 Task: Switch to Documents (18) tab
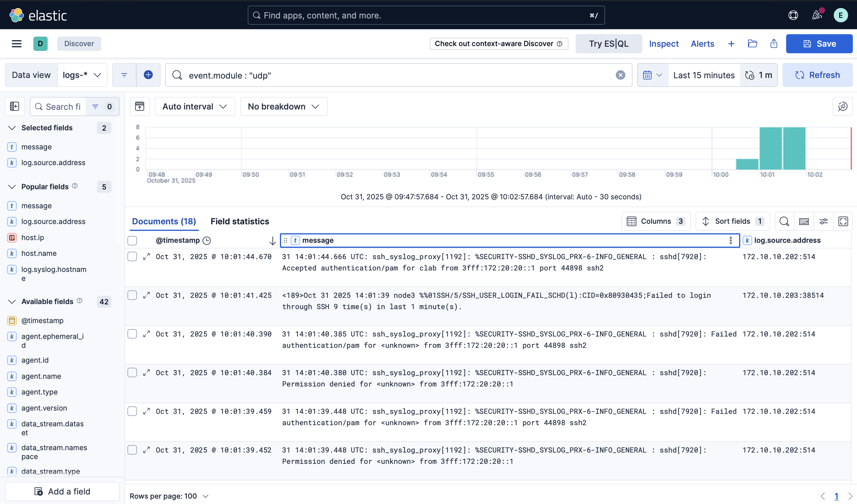click(164, 221)
